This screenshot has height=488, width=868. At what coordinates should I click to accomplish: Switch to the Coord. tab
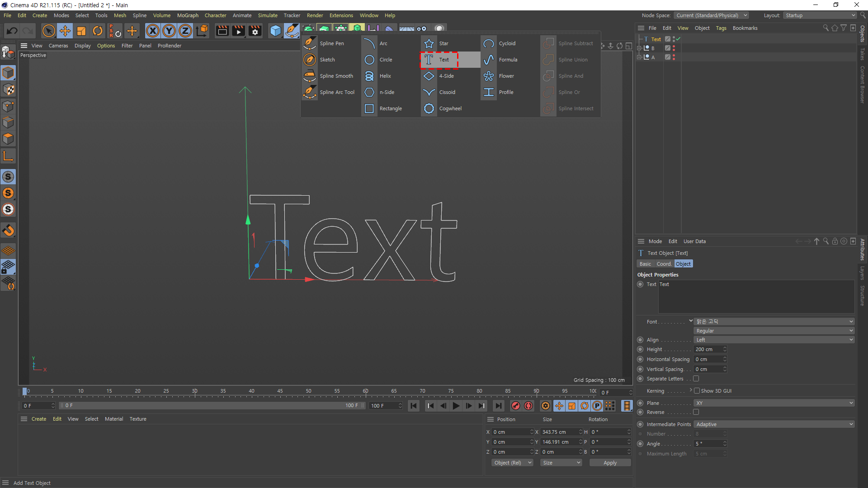click(x=664, y=264)
